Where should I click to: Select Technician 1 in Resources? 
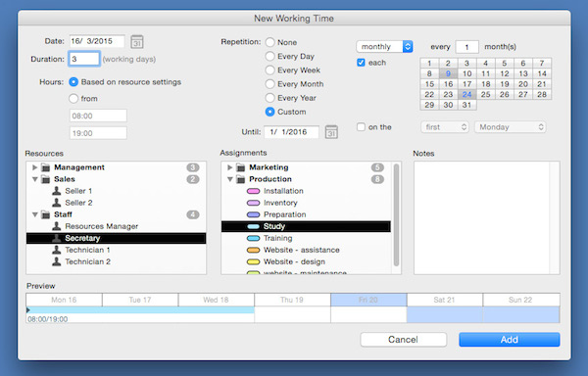[117, 250]
